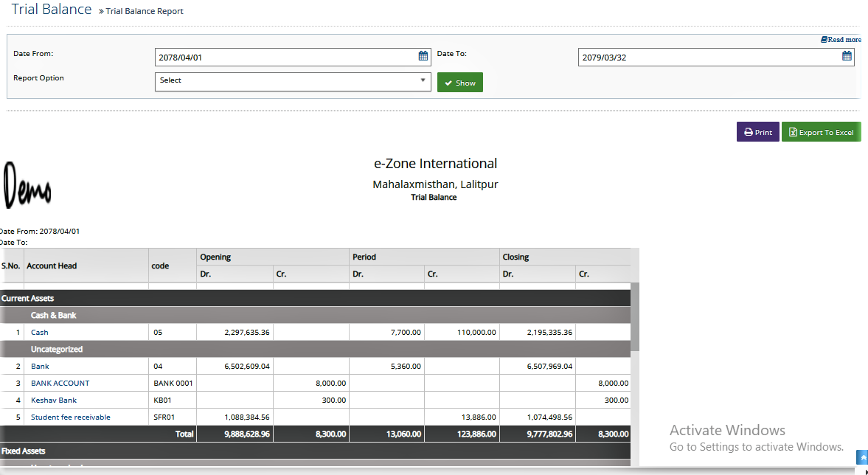This screenshot has width=868, height=475.
Task: Click the Current Assets section row
Action: click(x=315, y=298)
